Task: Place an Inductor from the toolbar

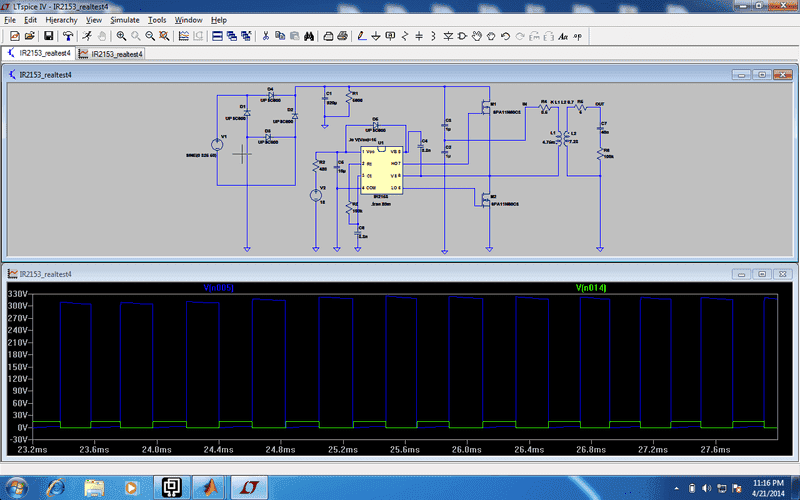Action: click(433, 36)
